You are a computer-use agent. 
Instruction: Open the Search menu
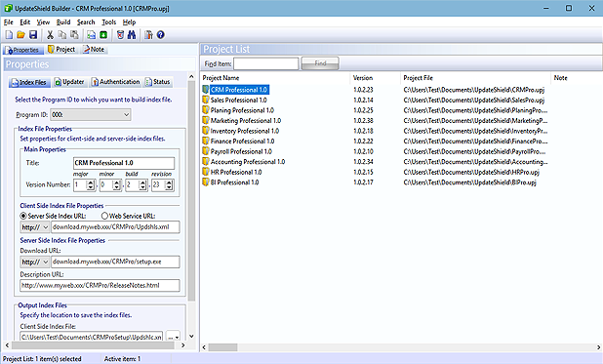tap(86, 22)
